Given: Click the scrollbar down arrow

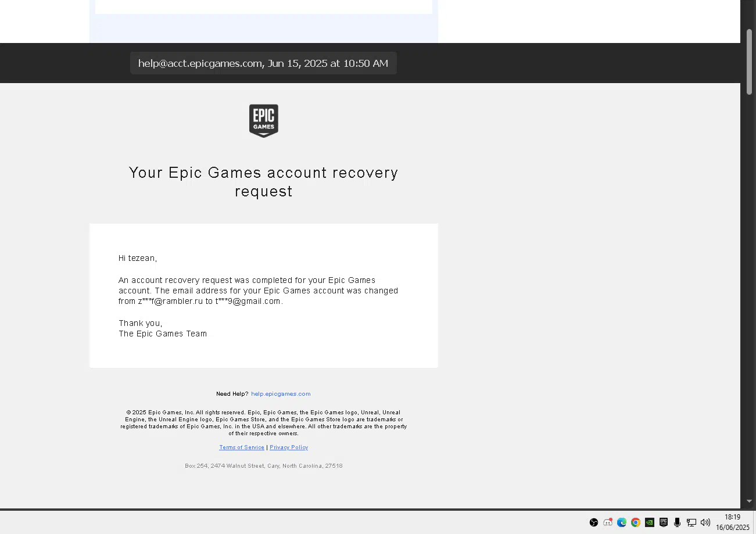Looking at the screenshot, I should (749, 501).
